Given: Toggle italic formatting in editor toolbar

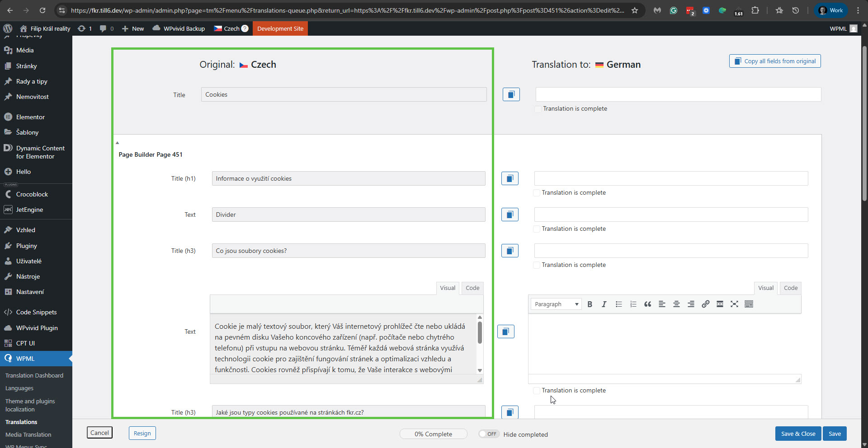Looking at the screenshot, I should 604,304.
